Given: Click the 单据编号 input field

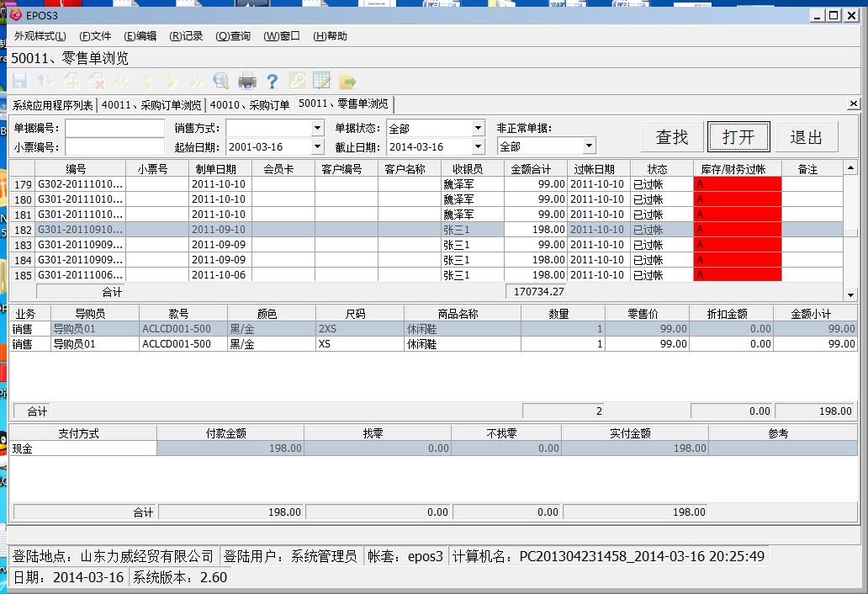Looking at the screenshot, I should 115,129.
